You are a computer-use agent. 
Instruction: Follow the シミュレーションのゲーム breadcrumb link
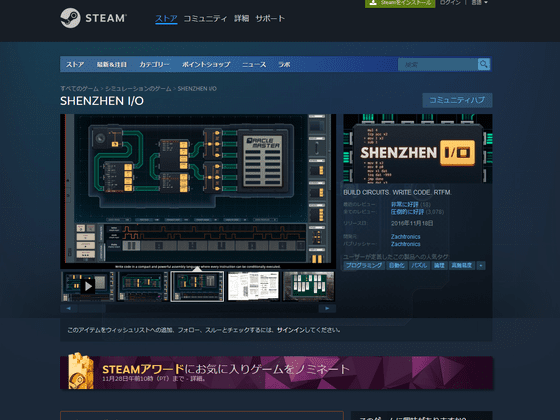pyautogui.click(x=138, y=89)
